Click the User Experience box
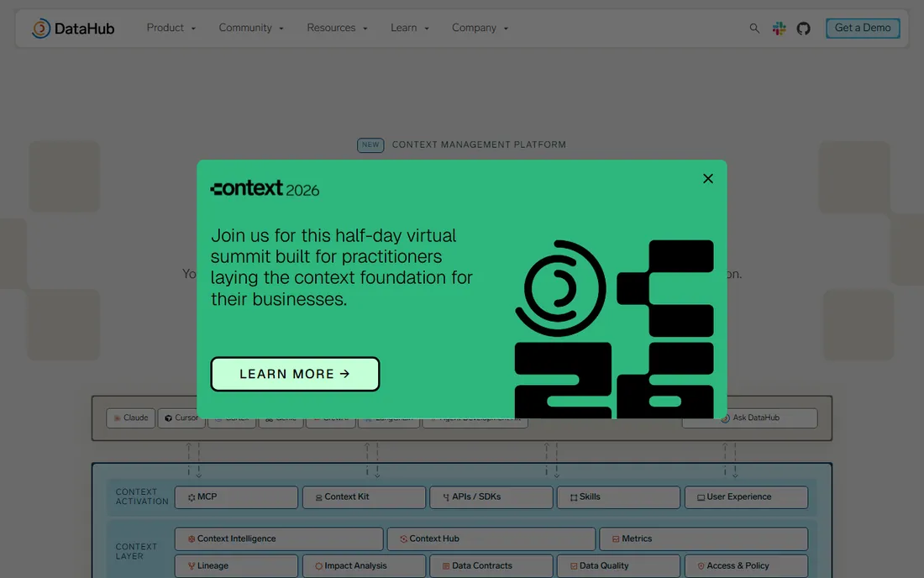Image resolution: width=924 pixels, height=578 pixels. pyautogui.click(x=746, y=497)
